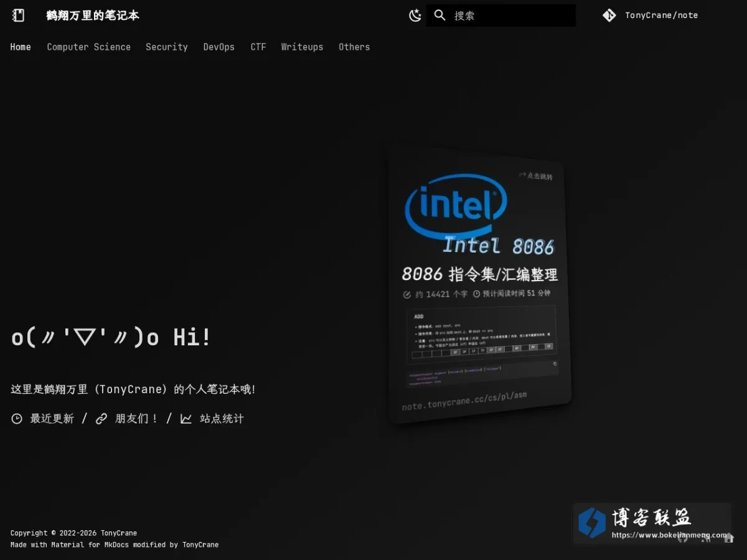This screenshot has height=560, width=747.
Task: Open the 最近更新 link
Action: point(52,419)
